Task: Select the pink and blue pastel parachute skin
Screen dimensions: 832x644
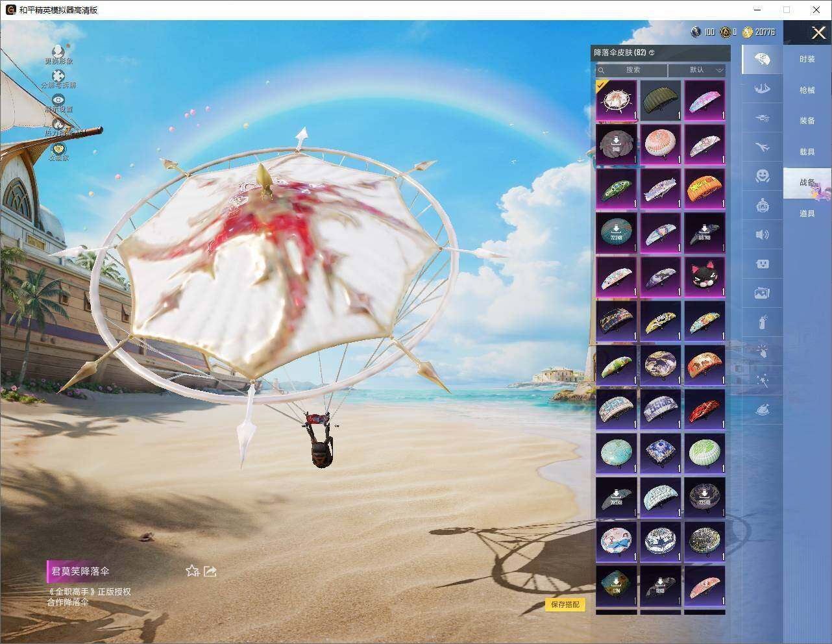Action: (x=705, y=100)
